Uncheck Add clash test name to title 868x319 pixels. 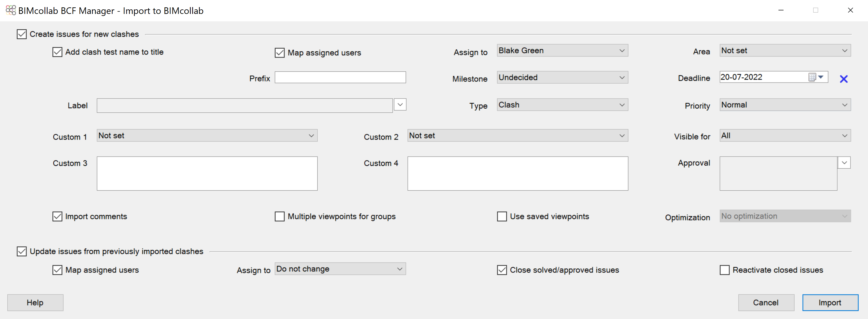[57, 52]
